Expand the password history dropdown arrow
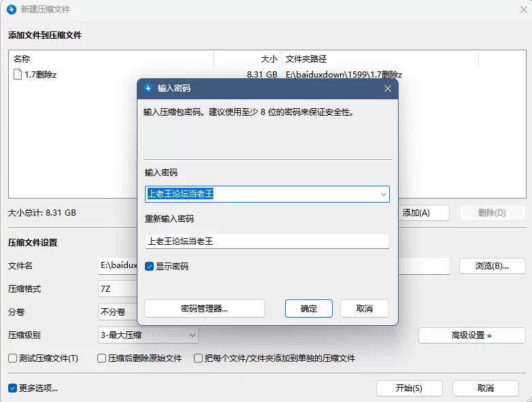Viewport: 532px width, 402px height. point(384,195)
